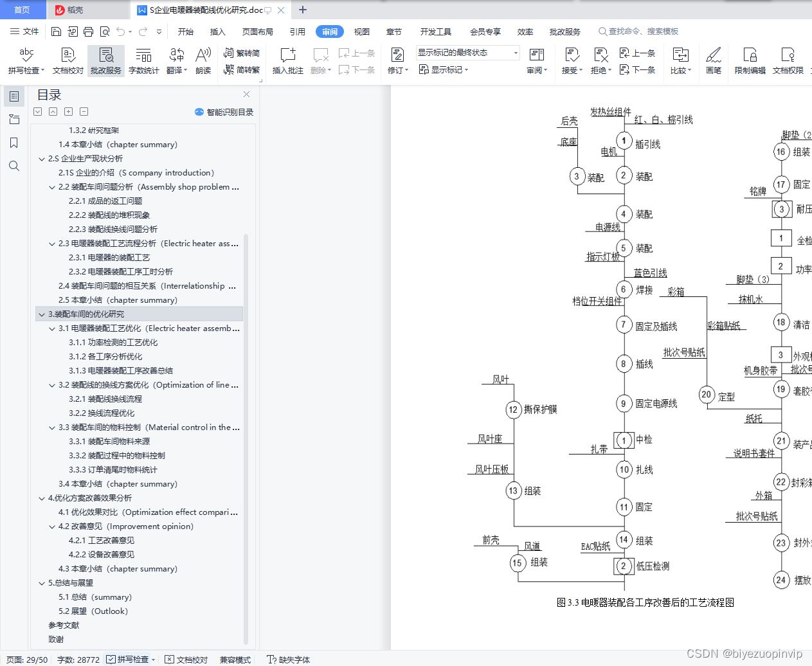This screenshot has width=812, height=666.
Task: Open the bookmark sidebar icon
Action: (14, 143)
